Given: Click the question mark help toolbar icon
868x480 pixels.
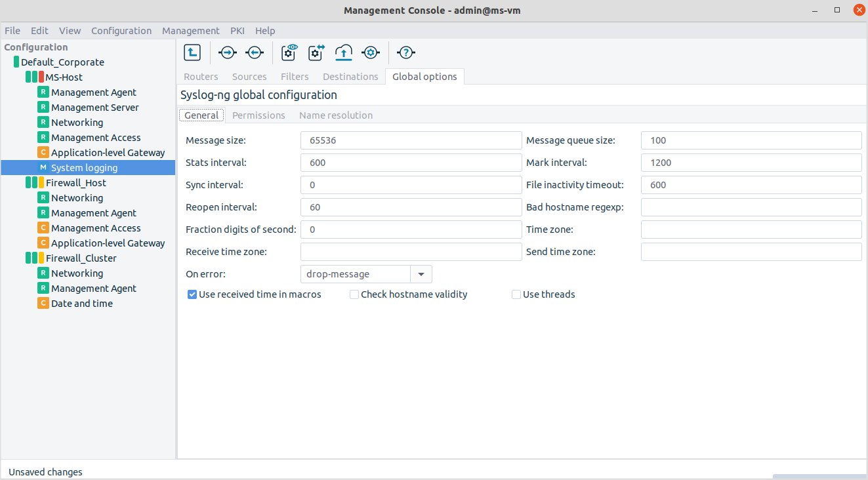Looking at the screenshot, I should (407, 52).
